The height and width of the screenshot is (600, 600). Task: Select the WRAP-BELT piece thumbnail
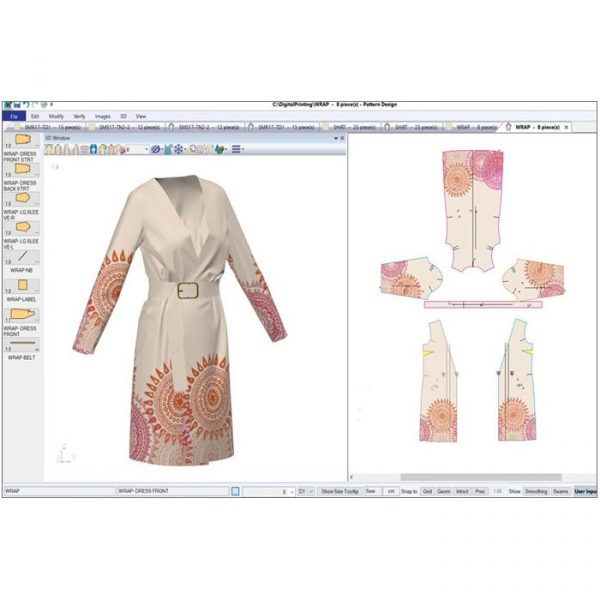tap(22, 343)
